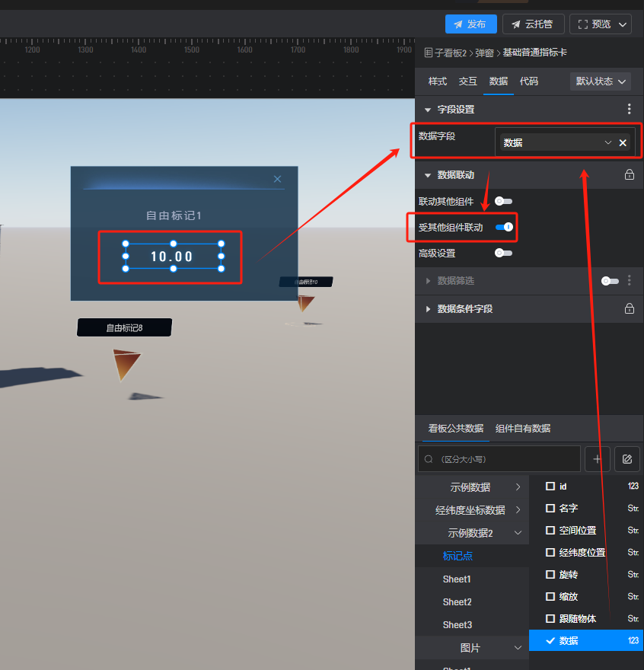Click the board icon before 子看板2

[429, 53]
